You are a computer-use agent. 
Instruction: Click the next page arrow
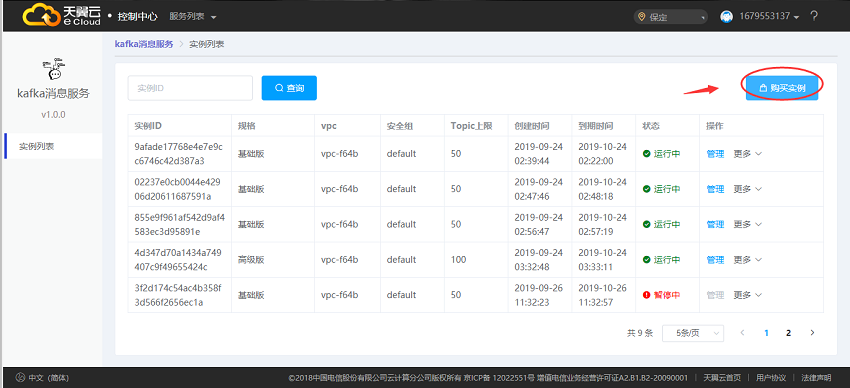click(812, 333)
